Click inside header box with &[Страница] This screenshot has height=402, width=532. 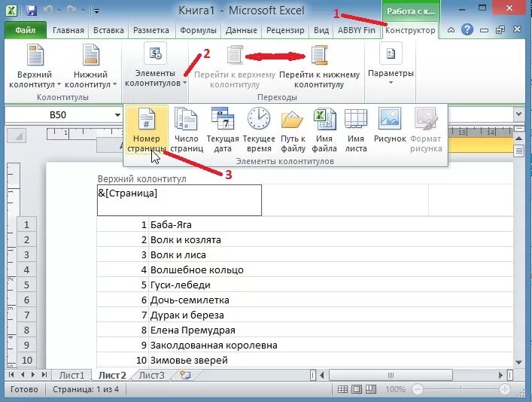[179, 200]
